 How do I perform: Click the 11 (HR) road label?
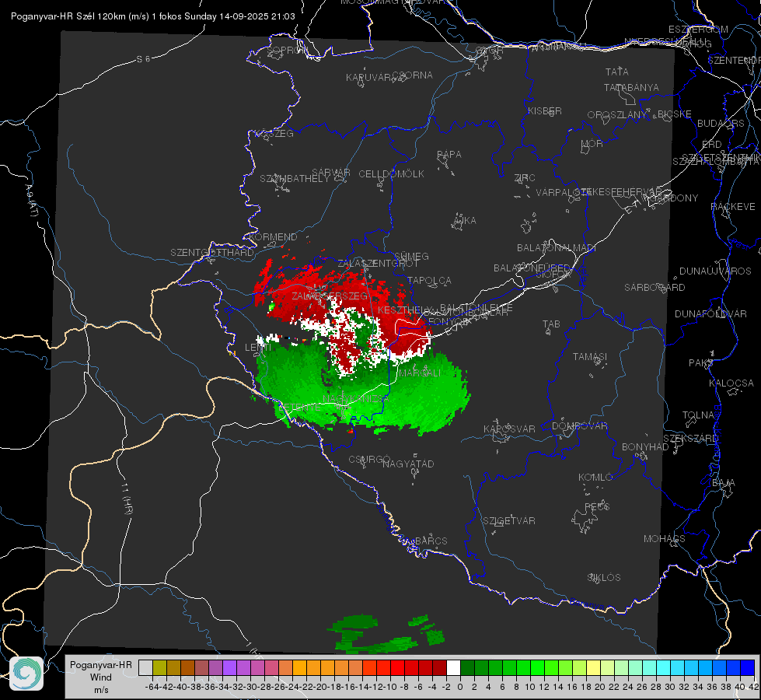point(127,499)
